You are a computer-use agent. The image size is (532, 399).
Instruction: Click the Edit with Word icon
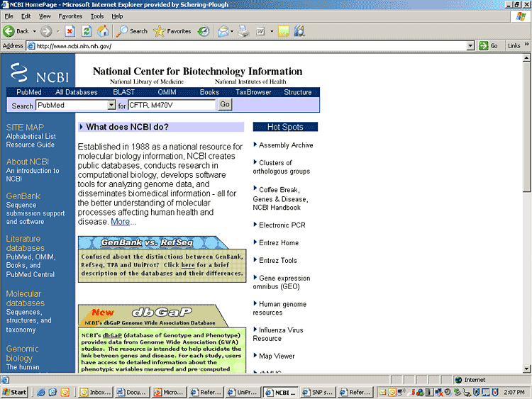point(260,31)
